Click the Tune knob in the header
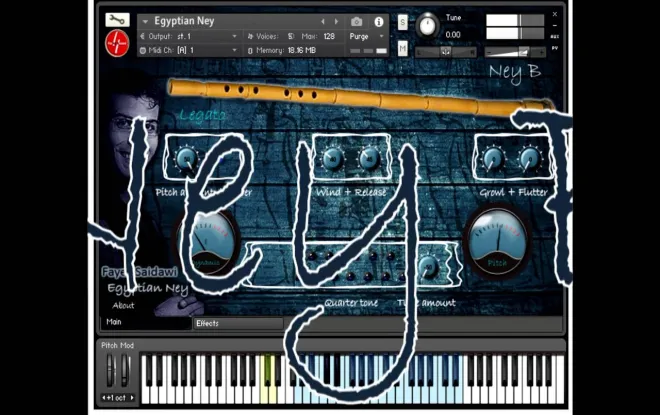 coord(427,24)
